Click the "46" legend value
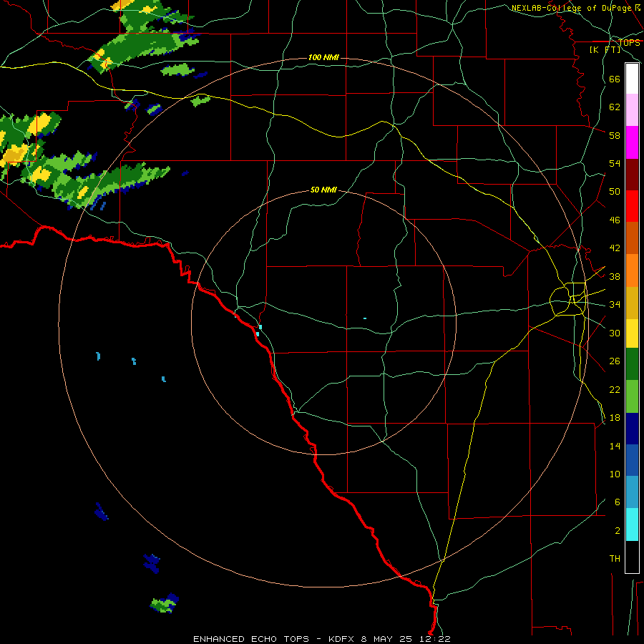 pos(615,220)
